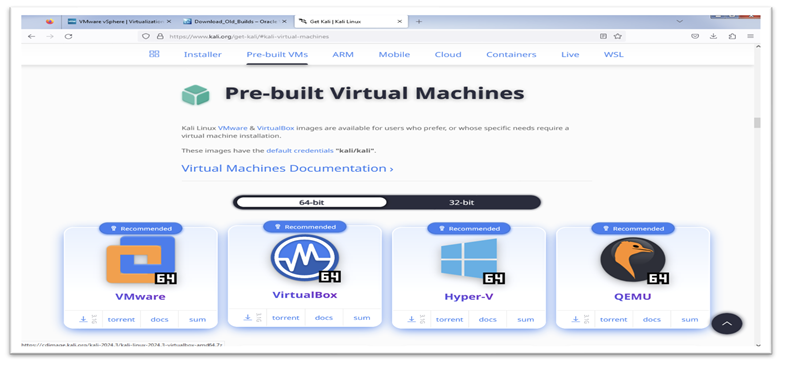Click the scrollbar up arrow

tap(757, 47)
